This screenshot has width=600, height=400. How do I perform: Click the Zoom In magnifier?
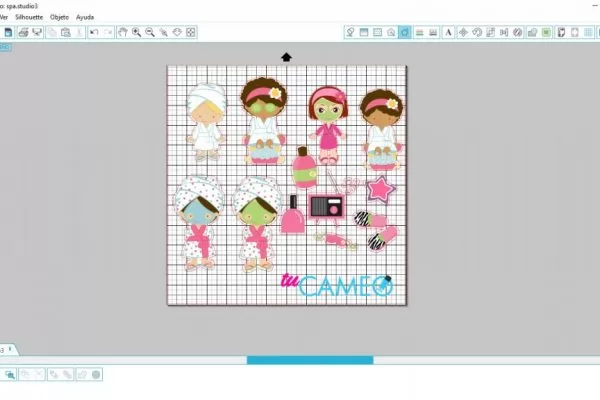(x=136, y=32)
